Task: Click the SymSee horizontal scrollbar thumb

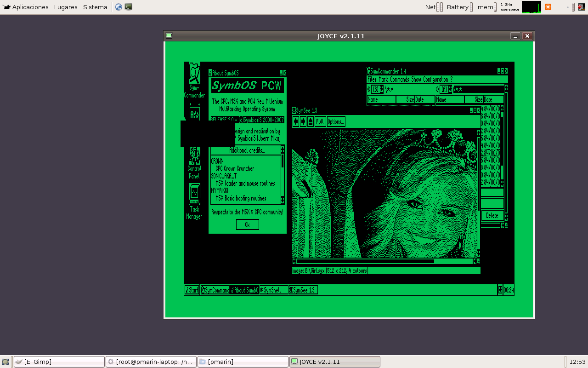Action: (x=366, y=261)
